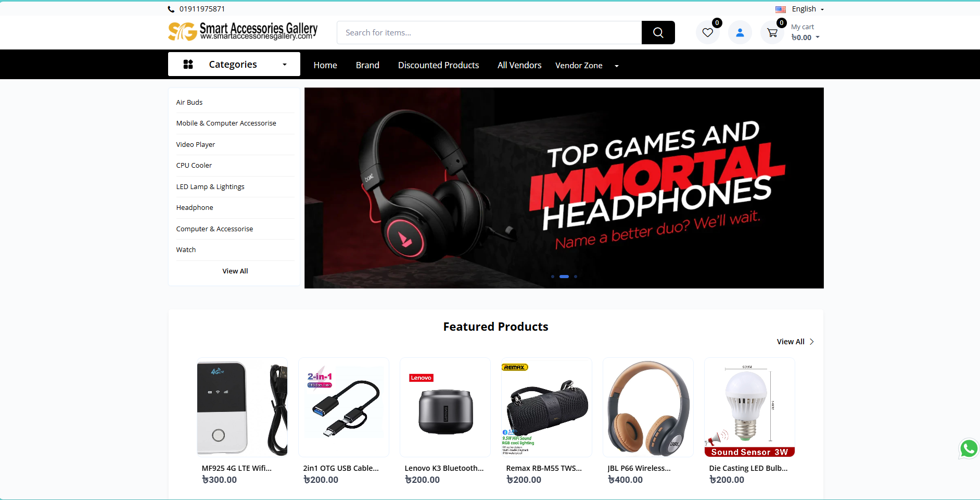
Task: Expand the Categories dropdown menu
Action: pos(234,64)
